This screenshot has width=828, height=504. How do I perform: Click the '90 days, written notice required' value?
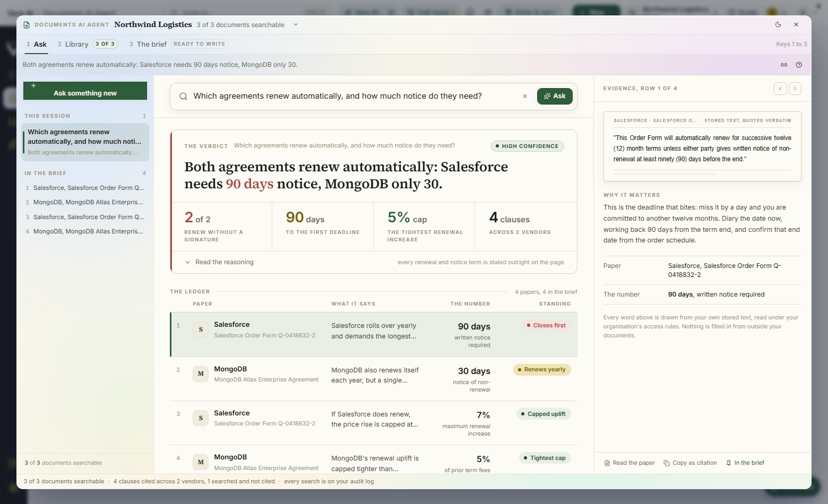pos(716,294)
